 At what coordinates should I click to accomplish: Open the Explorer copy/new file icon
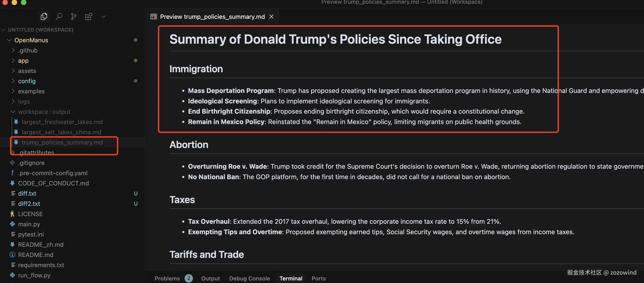(44, 16)
